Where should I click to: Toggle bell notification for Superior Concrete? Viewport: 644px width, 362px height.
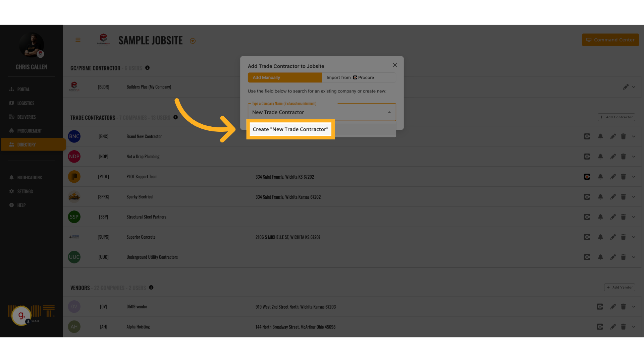[600, 237]
